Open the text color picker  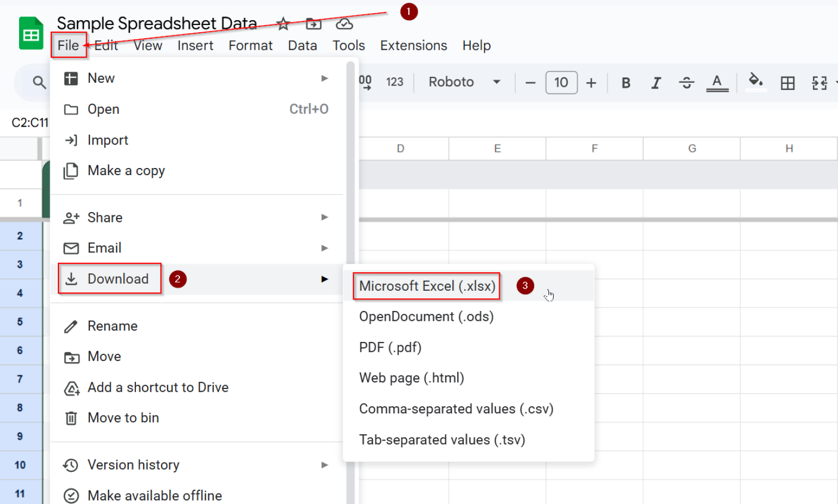pyautogui.click(x=717, y=82)
